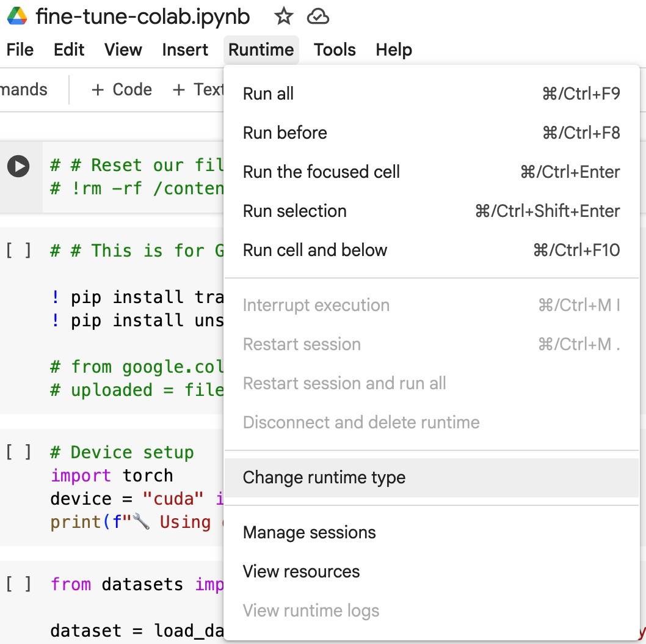Screen dimensions: 646x644
Task: Choose Run all from Runtime menu
Action: coord(431,93)
